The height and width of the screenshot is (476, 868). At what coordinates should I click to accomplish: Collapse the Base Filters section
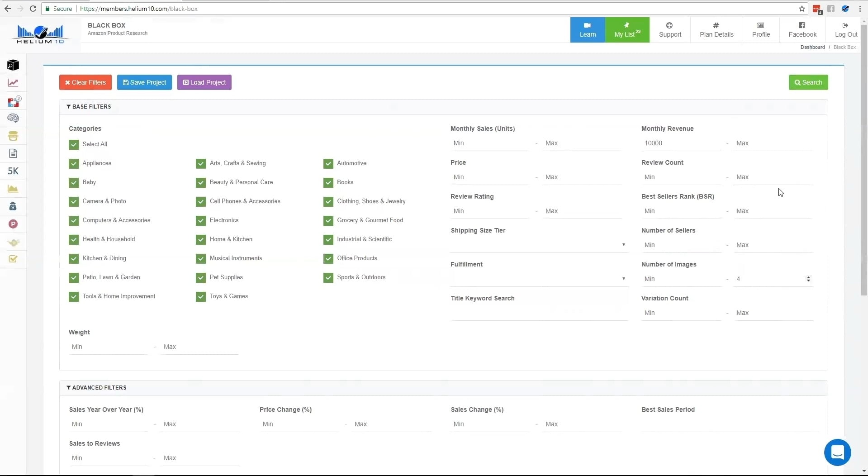coord(89,107)
